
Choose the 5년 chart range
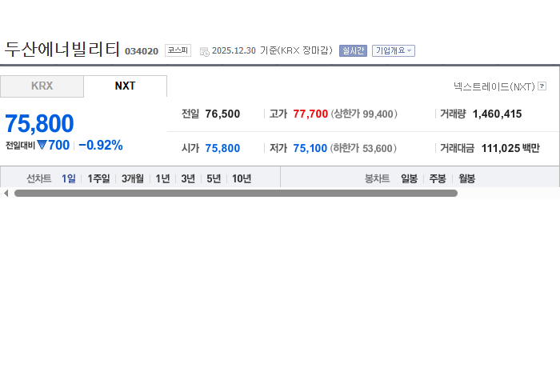click(214, 178)
